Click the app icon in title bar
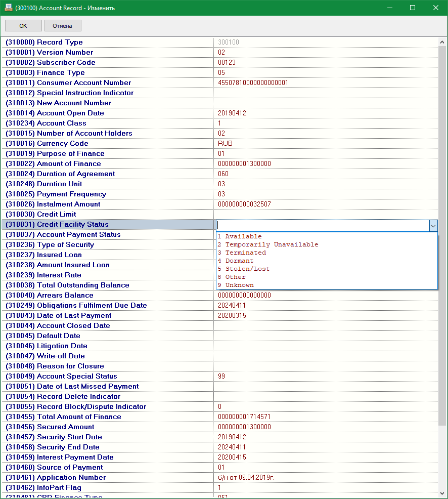 click(9, 8)
